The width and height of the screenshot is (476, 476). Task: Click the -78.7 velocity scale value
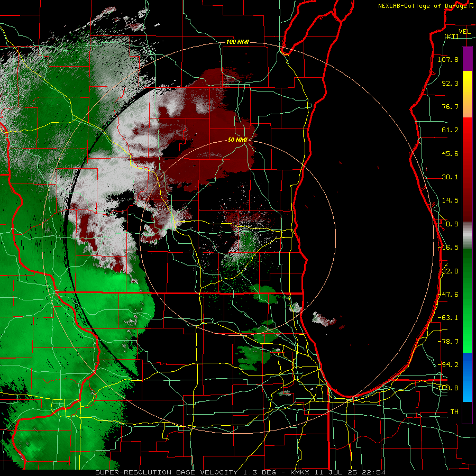point(448,342)
